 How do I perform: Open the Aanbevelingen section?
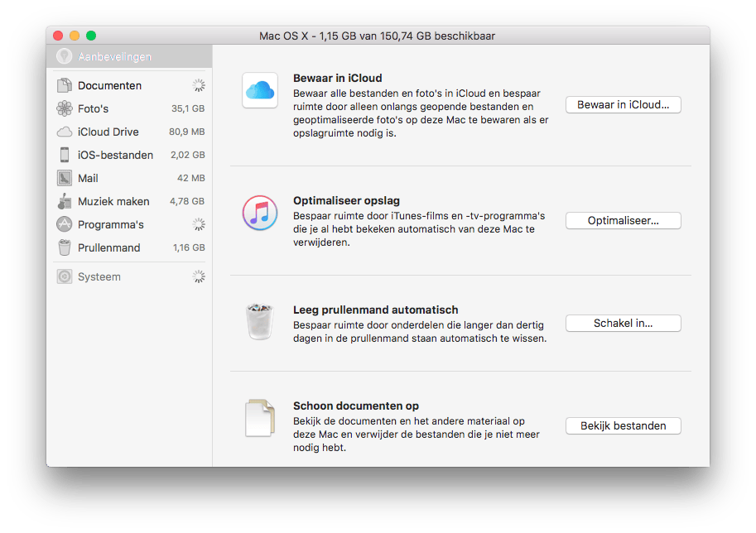(129, 56)
